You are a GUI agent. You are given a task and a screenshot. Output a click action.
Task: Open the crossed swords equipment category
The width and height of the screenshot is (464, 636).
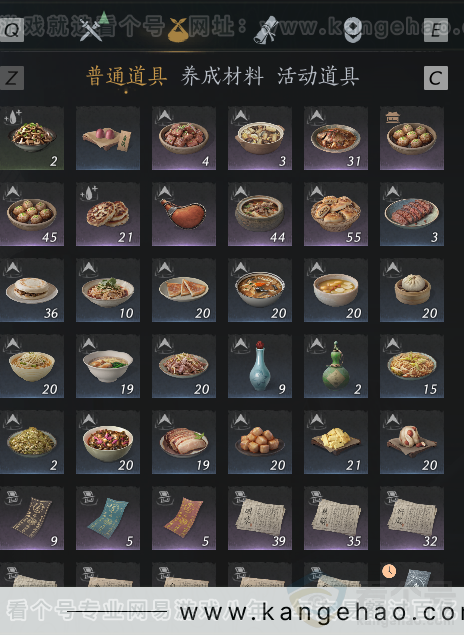91,30
